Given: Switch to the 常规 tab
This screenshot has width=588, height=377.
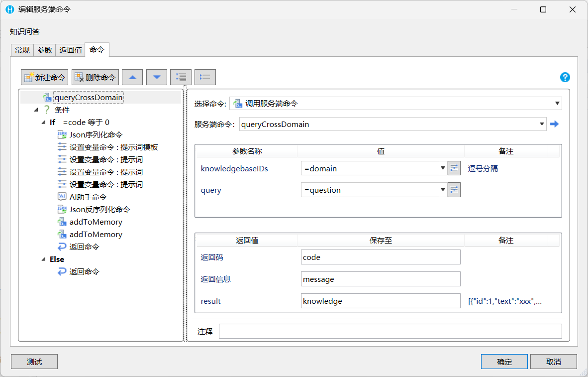Looking at the screenshot, I should coord(22,50).
